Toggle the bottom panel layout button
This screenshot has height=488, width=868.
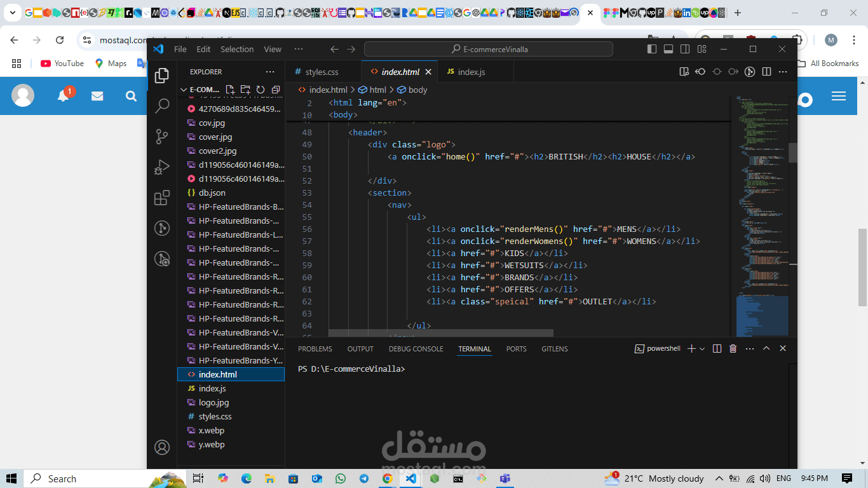(x=668, y=49)
